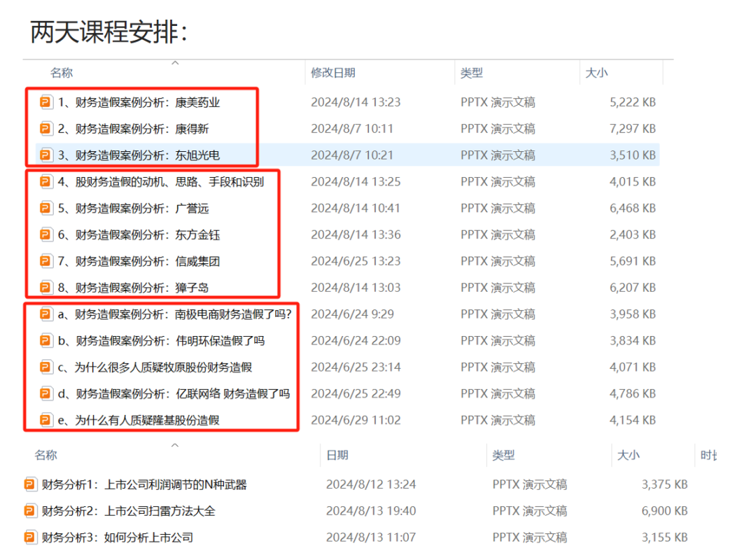Click the file icon for 南极电商财务造假了吗

45,314
